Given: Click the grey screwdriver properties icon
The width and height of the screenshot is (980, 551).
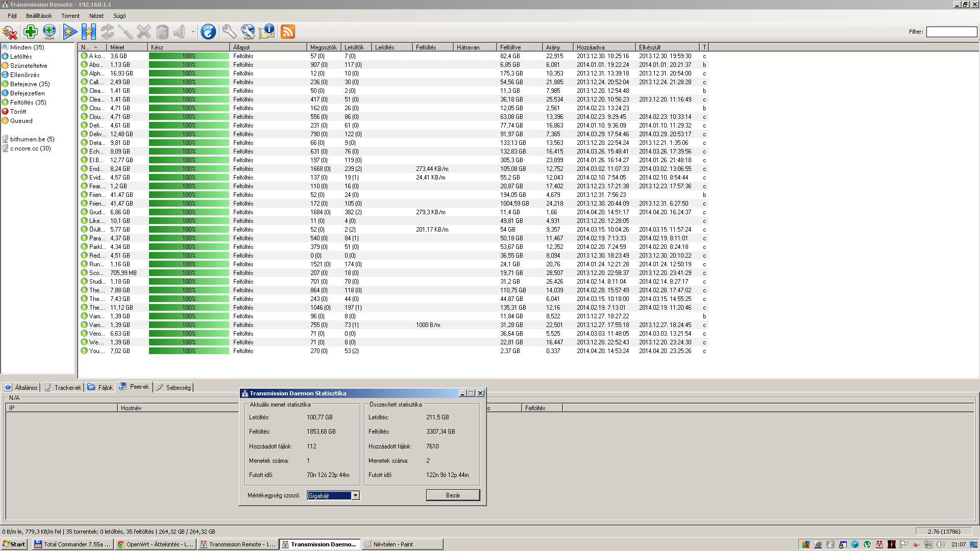Looking at the screenshot, I should pos(126,32).
